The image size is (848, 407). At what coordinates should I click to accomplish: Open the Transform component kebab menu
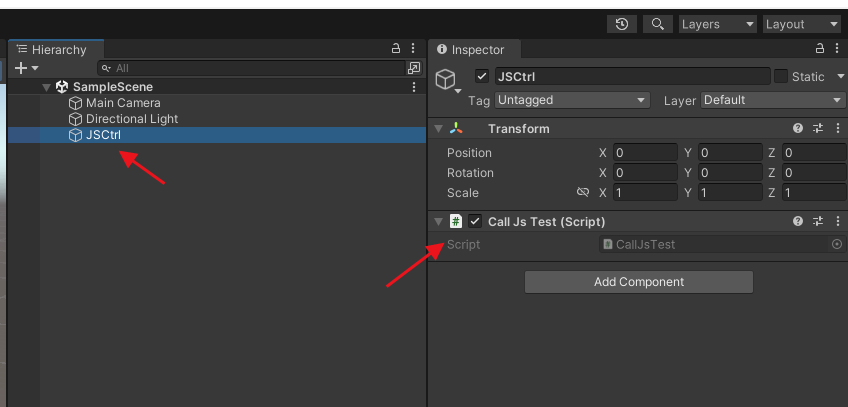838,128
